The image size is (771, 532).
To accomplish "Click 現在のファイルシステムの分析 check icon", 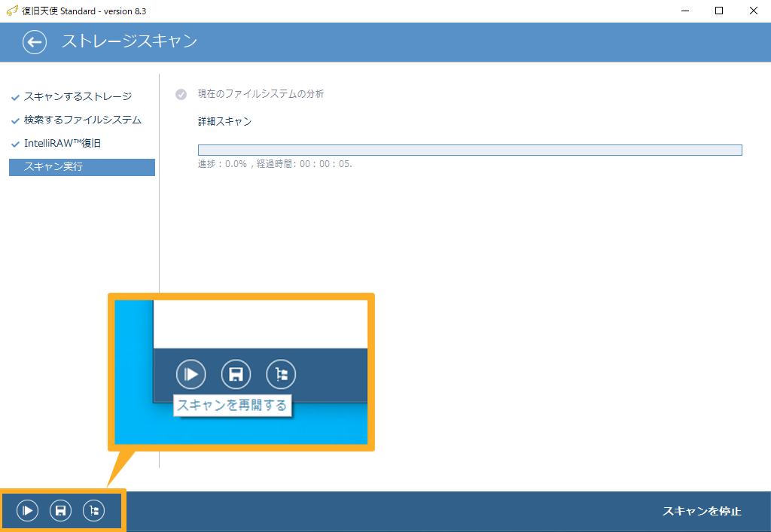I will [x=181, y=94].
